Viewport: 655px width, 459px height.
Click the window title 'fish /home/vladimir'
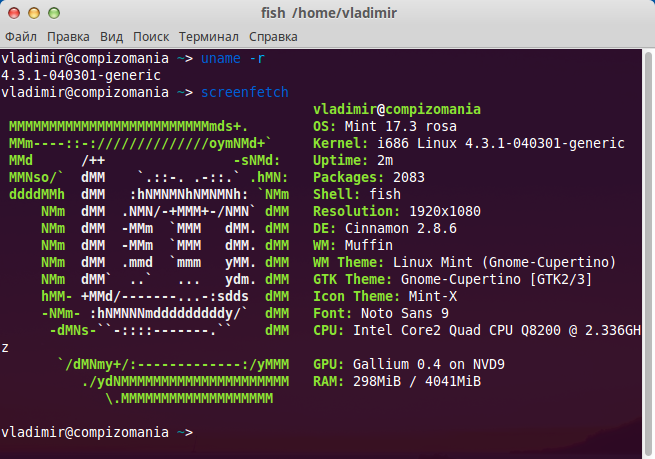point(329,13)
